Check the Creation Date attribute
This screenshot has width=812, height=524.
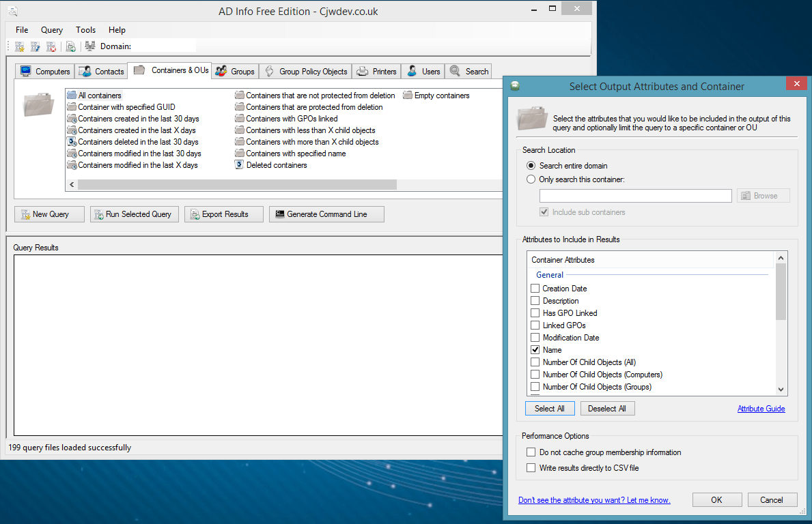click(x=535, y=288)
